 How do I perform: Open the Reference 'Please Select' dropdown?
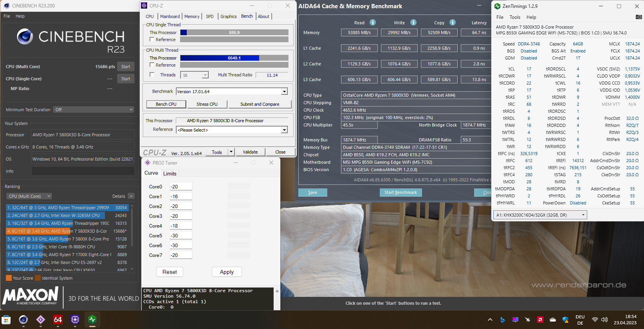(x=285, y=130)
